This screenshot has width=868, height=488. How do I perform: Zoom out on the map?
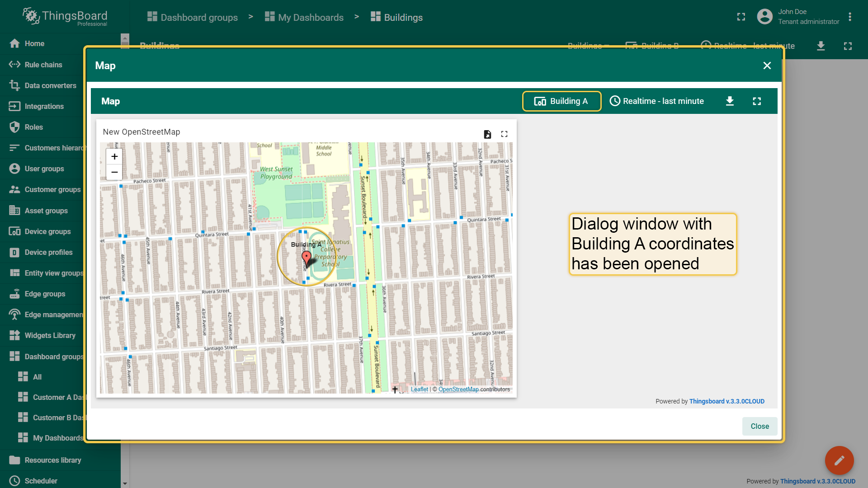point(114,172)
